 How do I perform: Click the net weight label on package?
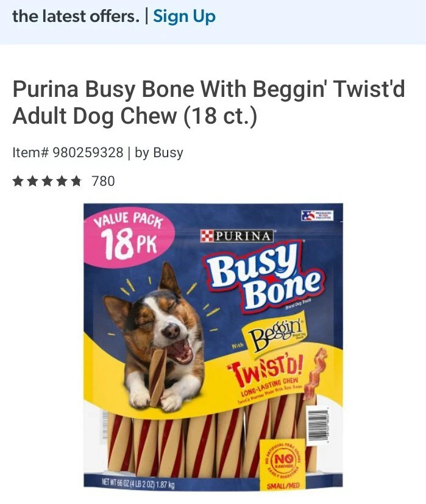pos(138,483)
